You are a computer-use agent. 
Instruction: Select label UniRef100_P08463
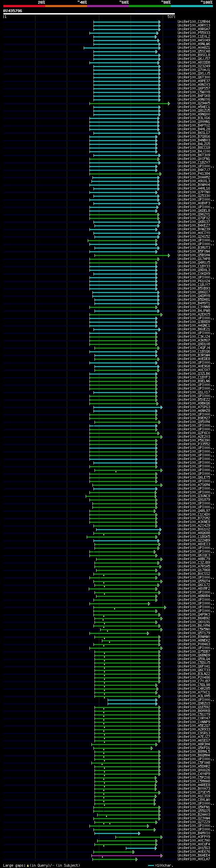(x=194, y=644)
